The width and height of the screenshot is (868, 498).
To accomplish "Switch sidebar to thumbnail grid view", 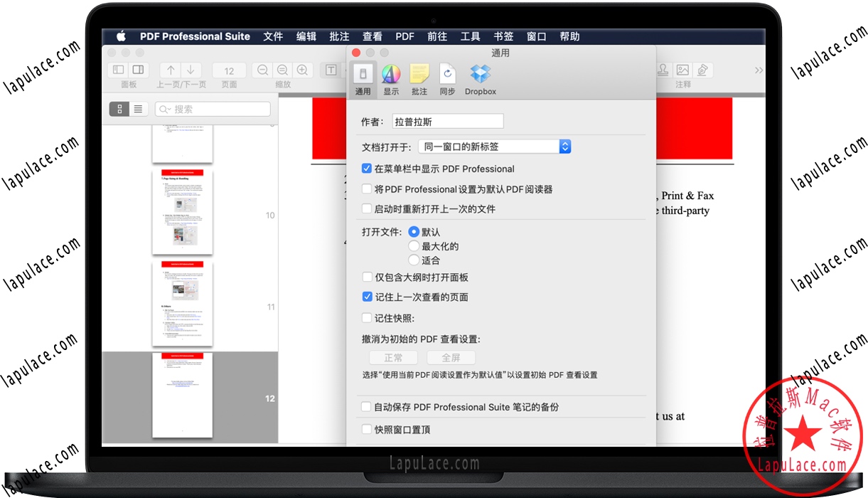I will pos(119,109).
